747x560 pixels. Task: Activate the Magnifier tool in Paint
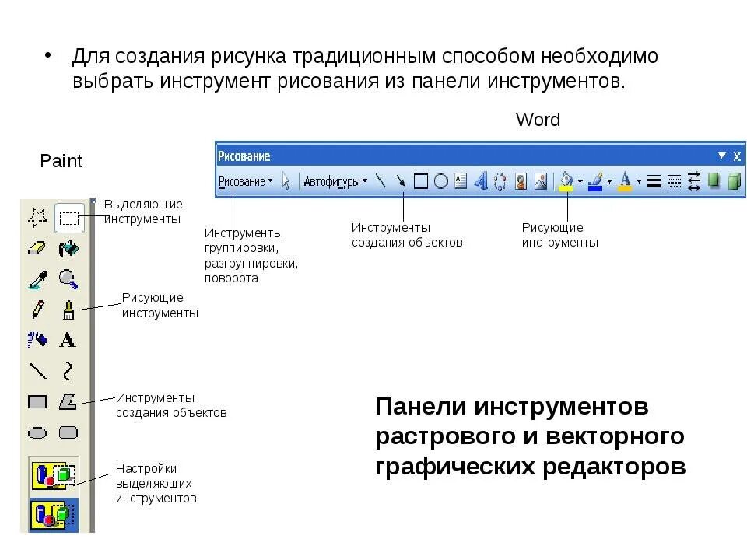pos(68,279)
